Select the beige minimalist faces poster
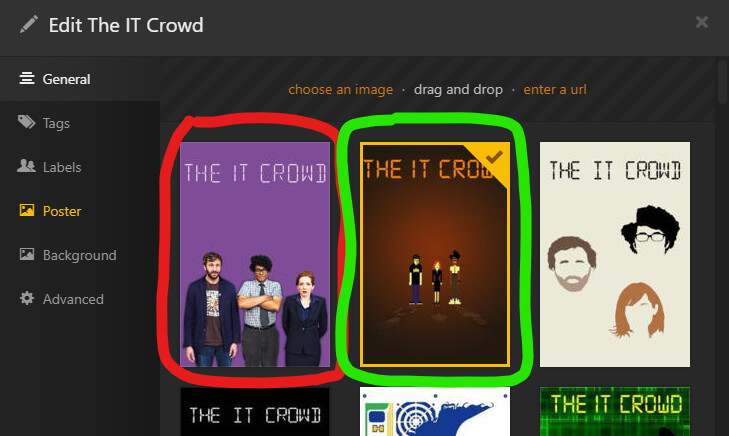The height and width of the screenshot is (436, 729). point(615,254)
